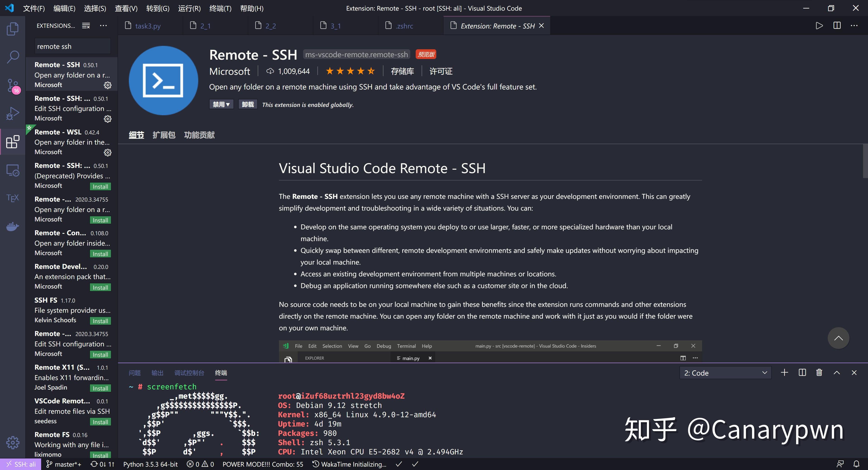Click the extensions search field 'remote ssh'

point(72,46)
